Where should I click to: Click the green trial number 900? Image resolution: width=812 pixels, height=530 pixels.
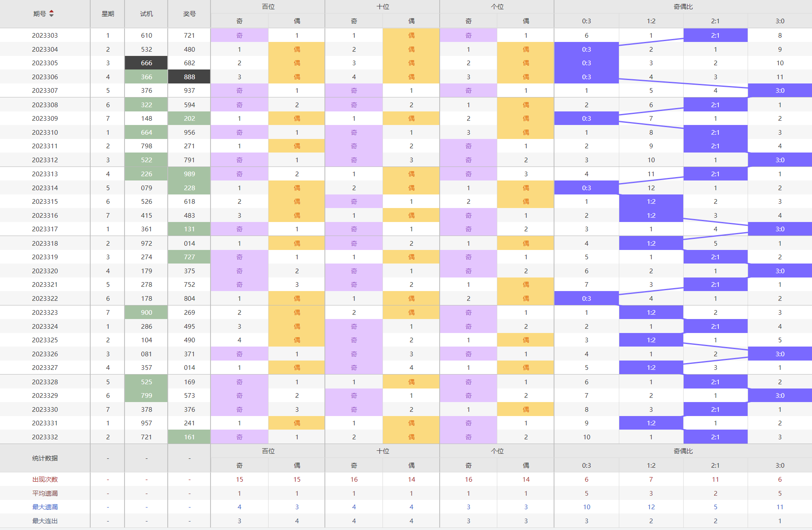pyautogui.click(x=146, y=312)
